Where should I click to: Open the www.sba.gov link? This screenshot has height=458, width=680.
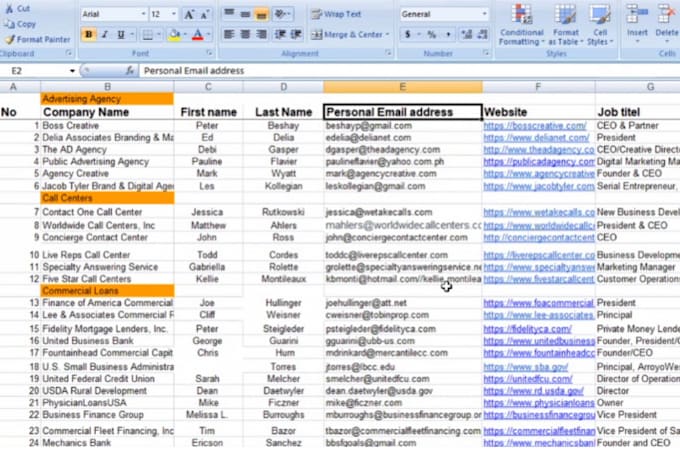click(526, 367)
